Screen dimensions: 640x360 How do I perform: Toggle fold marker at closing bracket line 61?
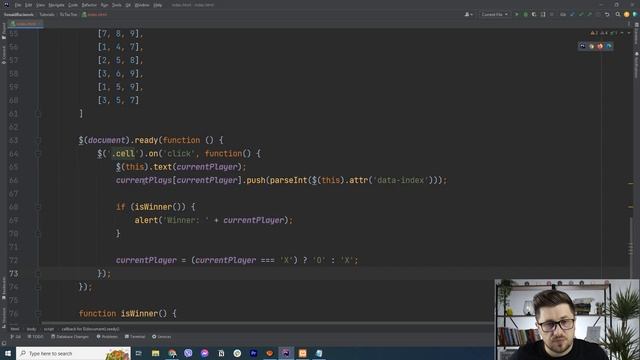click(x=38, y=114)
